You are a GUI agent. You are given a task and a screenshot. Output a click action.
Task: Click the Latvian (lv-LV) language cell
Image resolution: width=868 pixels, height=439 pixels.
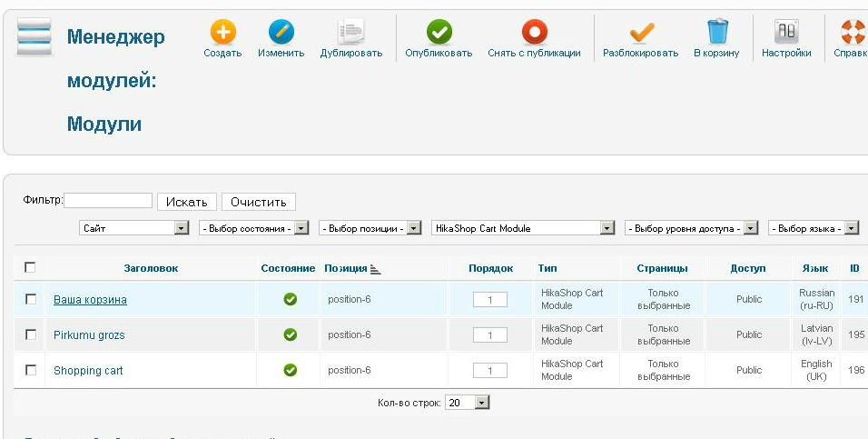point(816,334)
